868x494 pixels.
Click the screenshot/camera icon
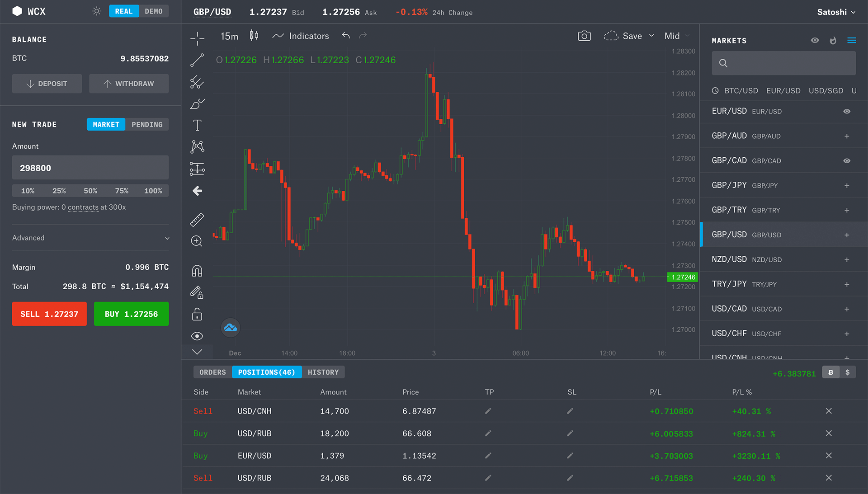584,36
